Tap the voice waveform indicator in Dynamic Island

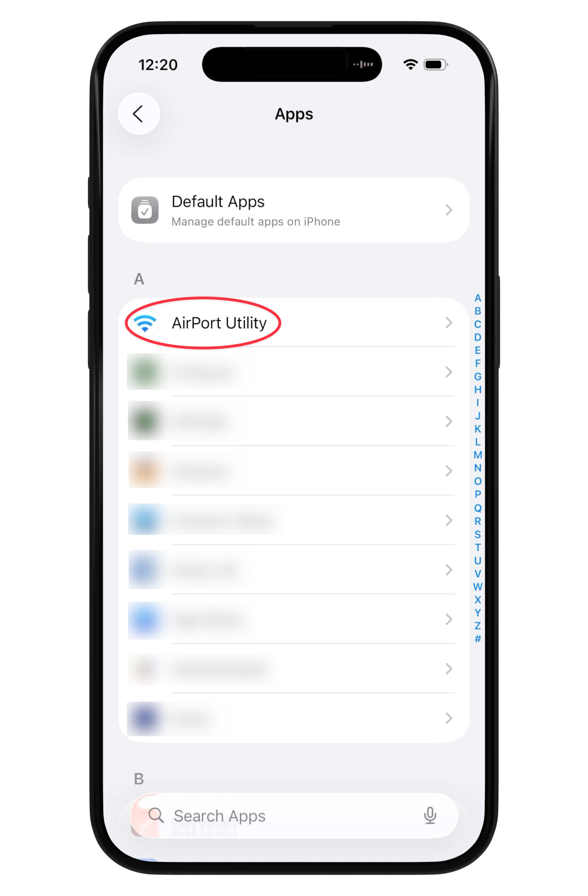[x=363, y=64]
